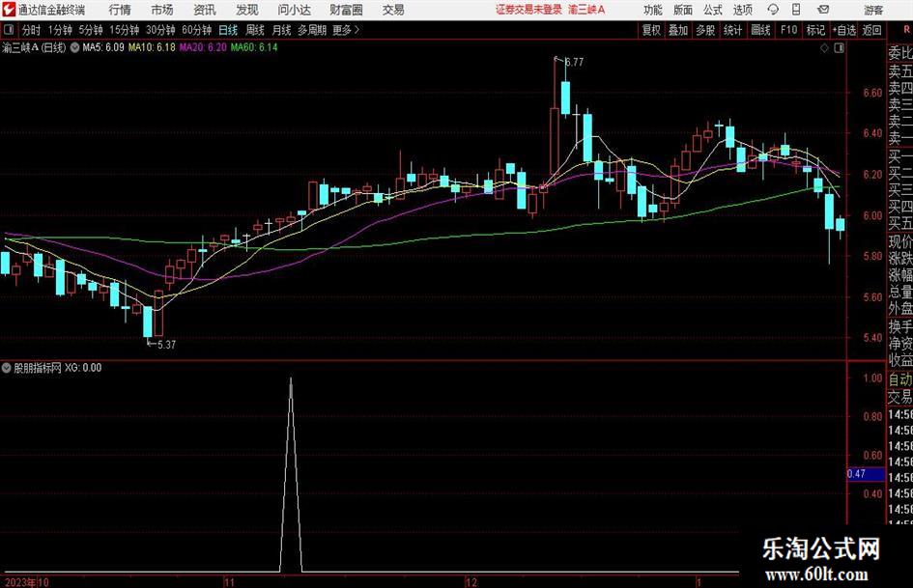The width and height of the screenshot is (913, 588).
Task: Open the 问小达 menu
Action: point(294,10)
